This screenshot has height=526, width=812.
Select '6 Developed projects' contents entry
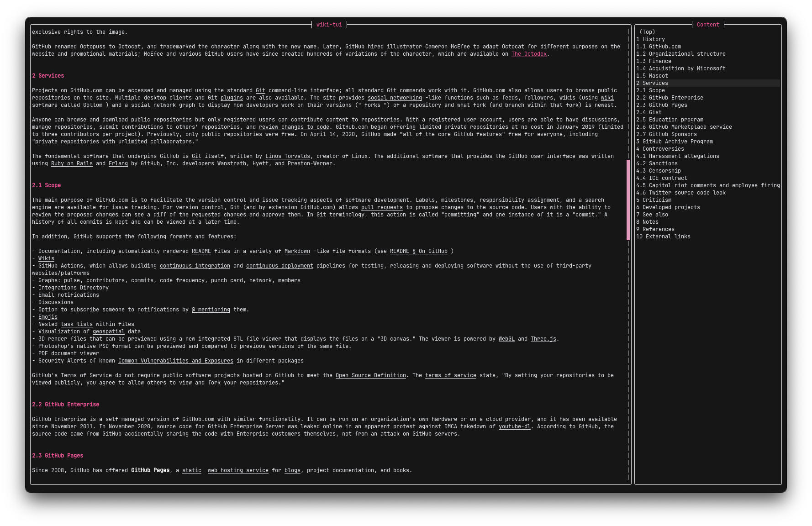point(668,207)
